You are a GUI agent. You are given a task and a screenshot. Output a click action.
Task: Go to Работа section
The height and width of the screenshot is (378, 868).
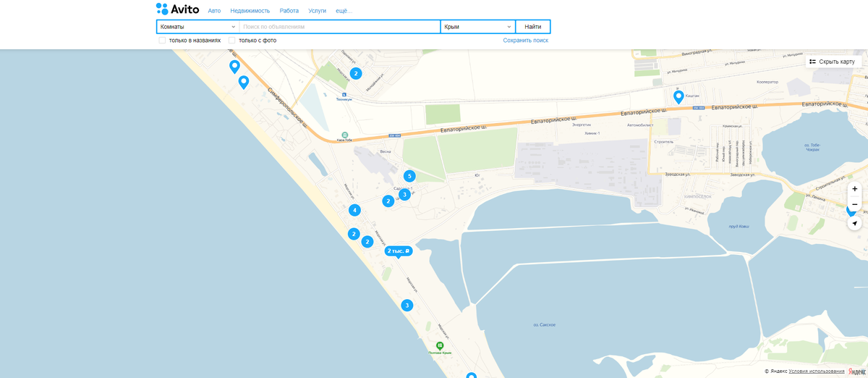289,11
